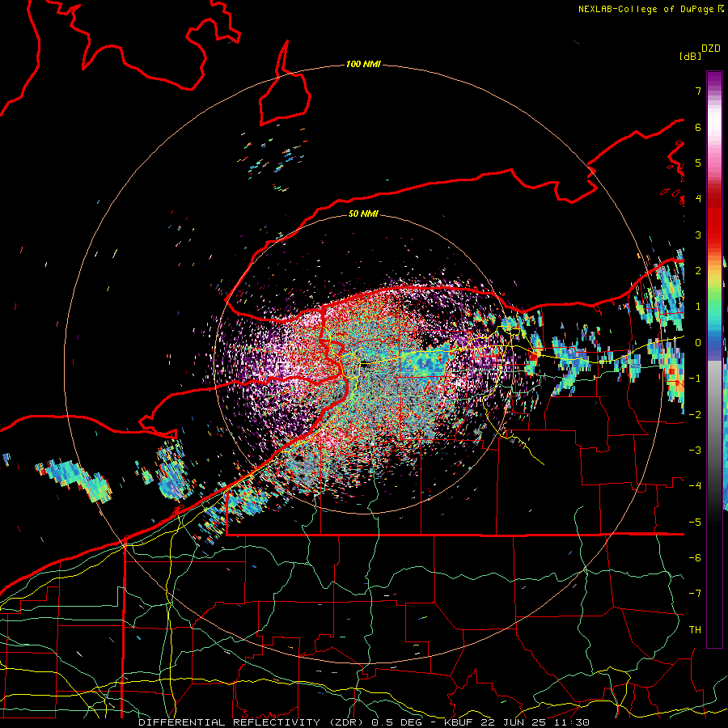Click the 2 value on color scale
The image size is (728, 728).
698,271
